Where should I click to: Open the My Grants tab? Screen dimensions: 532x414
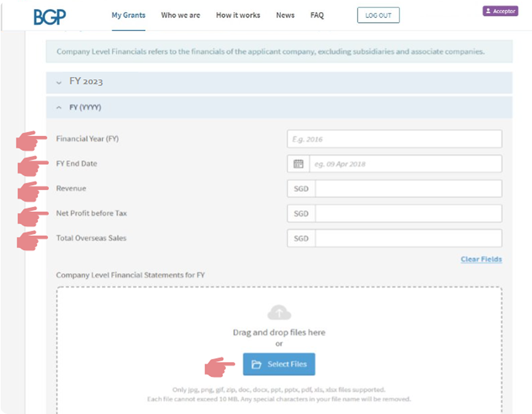[x=128, y=15]
